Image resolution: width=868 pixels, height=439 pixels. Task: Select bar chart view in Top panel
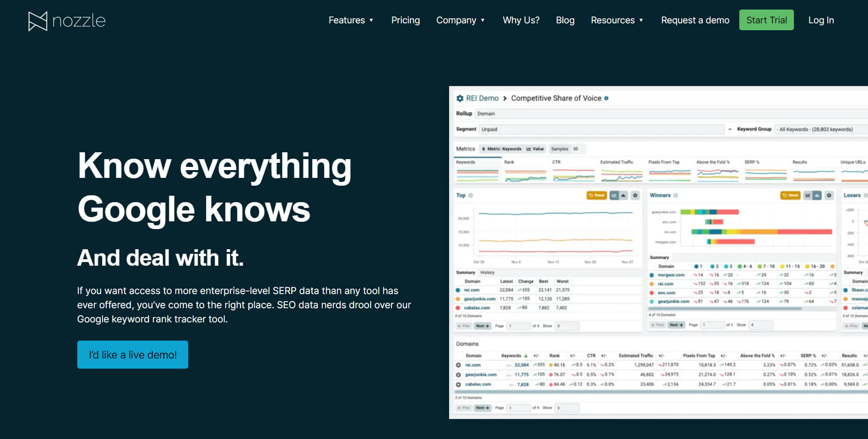click(624, 195)
